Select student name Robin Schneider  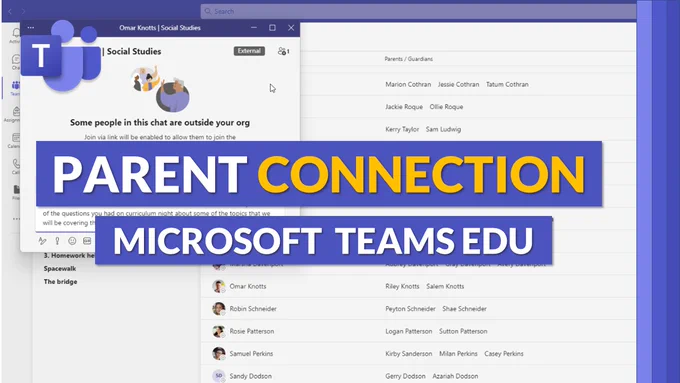click(x=253, y=309)
